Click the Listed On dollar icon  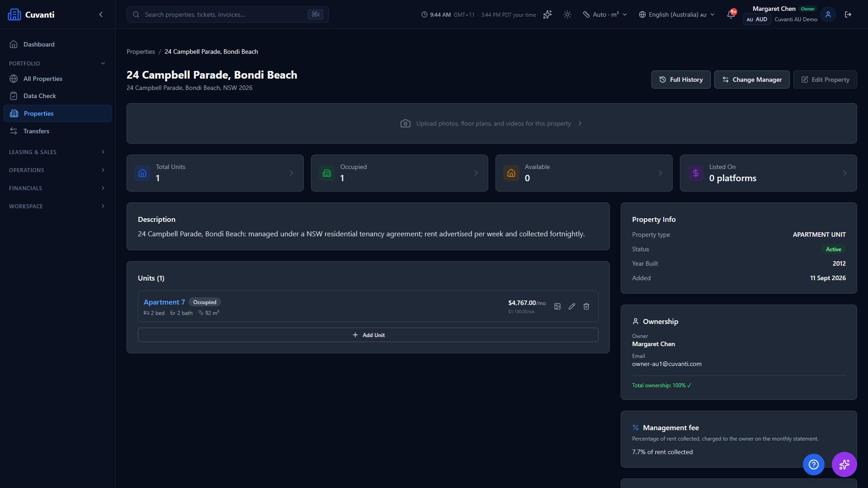tap(696, 173)
